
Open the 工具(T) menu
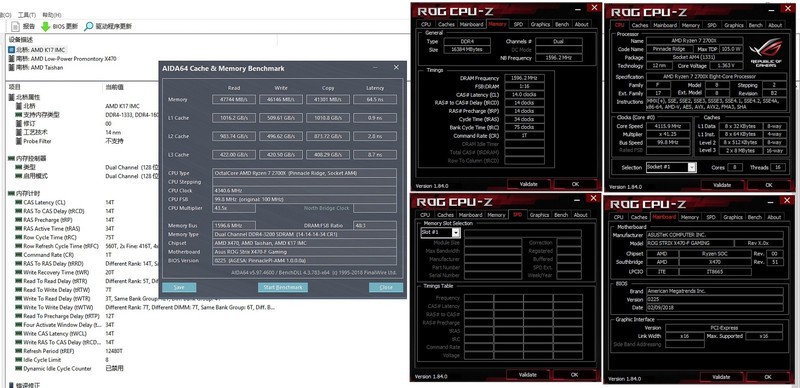pyautogui.click(x=27, y=15)
